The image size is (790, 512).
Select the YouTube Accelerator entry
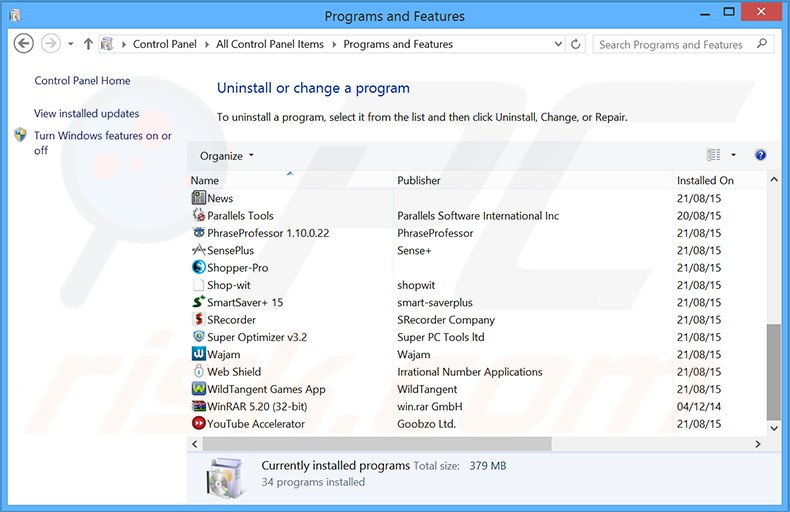[256, 424]
